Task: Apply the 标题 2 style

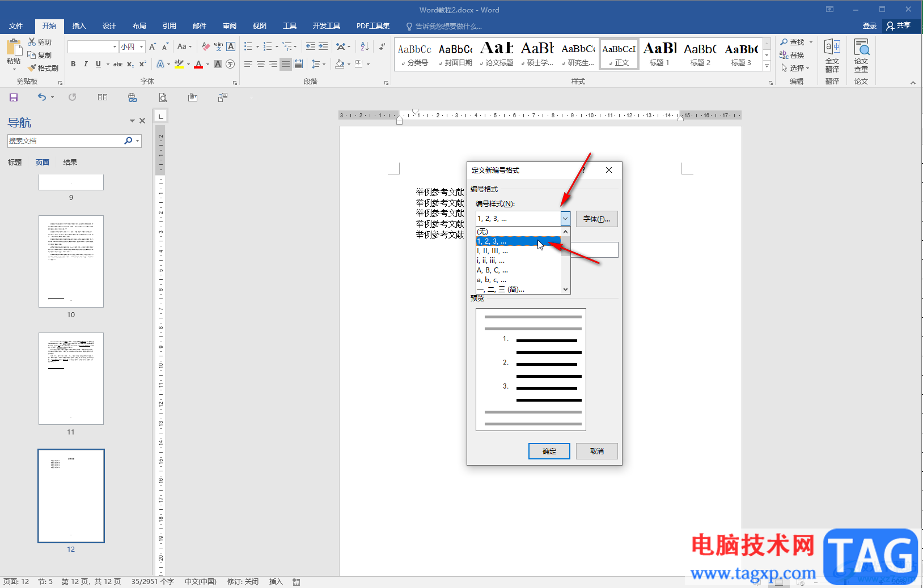Action: (x=701, y=54)
